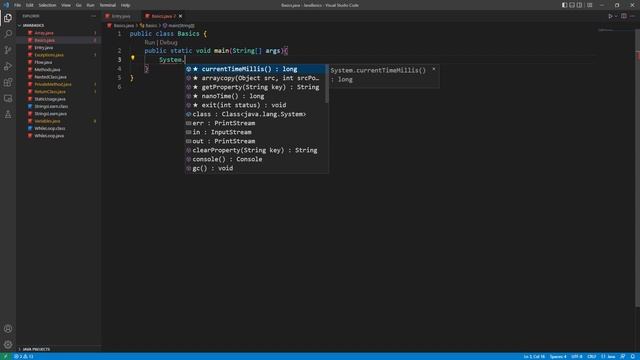Close the Basics.java tab
This screenshot has height=360, width=640.
pos(180,16)
